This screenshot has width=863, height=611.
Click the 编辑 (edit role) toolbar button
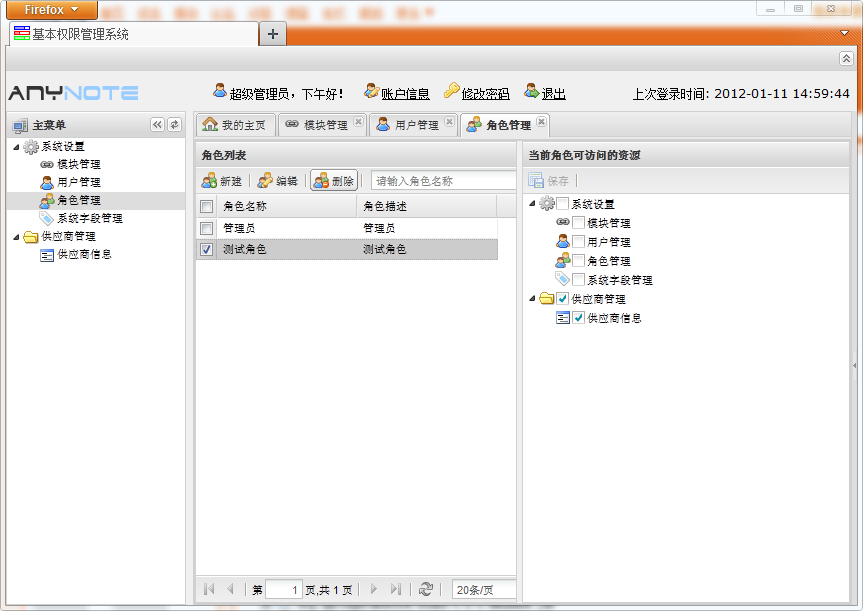point(278,181)
